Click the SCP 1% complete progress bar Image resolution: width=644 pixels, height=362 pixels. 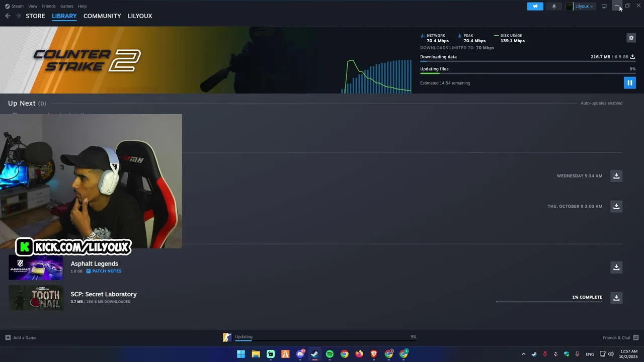pyautogui.click(x=549, y=302)
